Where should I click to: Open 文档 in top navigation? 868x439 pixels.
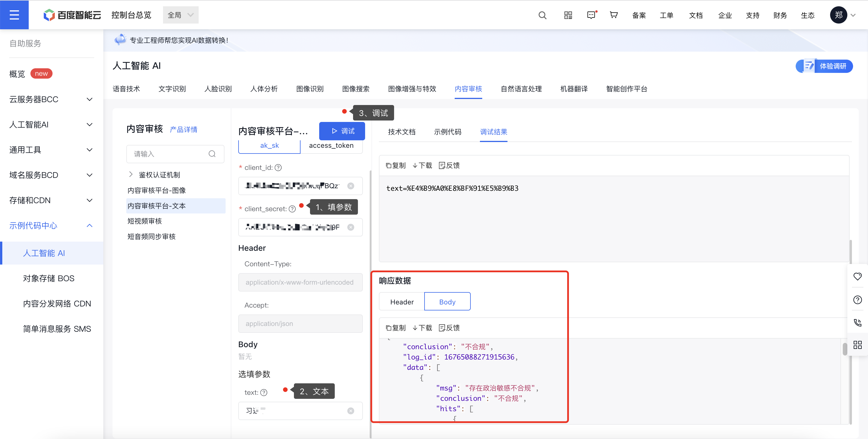[695, 15]
